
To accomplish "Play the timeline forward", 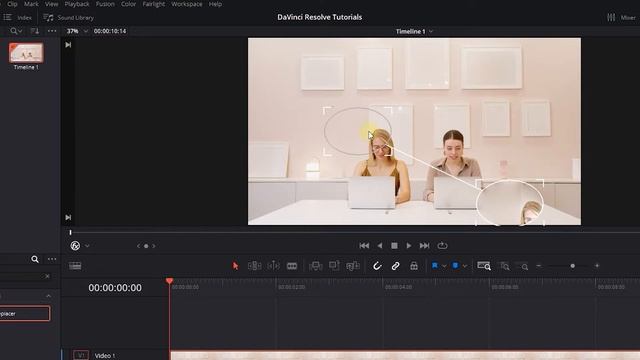I will tap(409, 246).
